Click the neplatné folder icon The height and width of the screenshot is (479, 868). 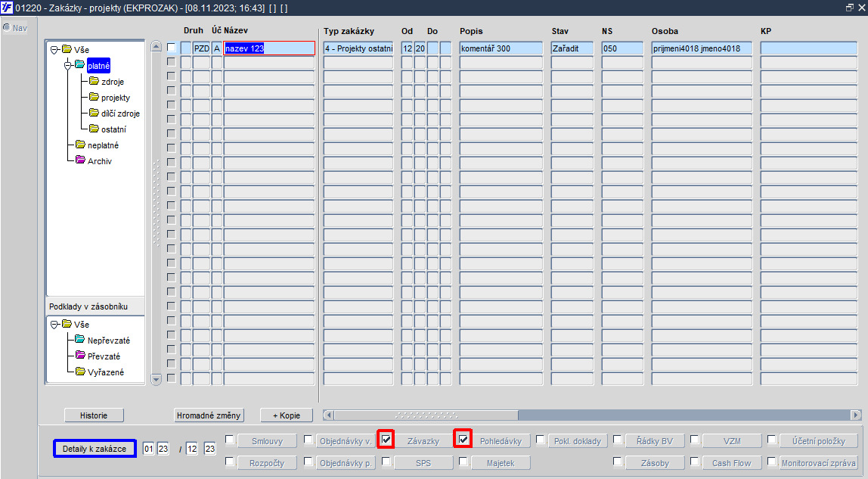pyautogui.click(x=79, y=145)
